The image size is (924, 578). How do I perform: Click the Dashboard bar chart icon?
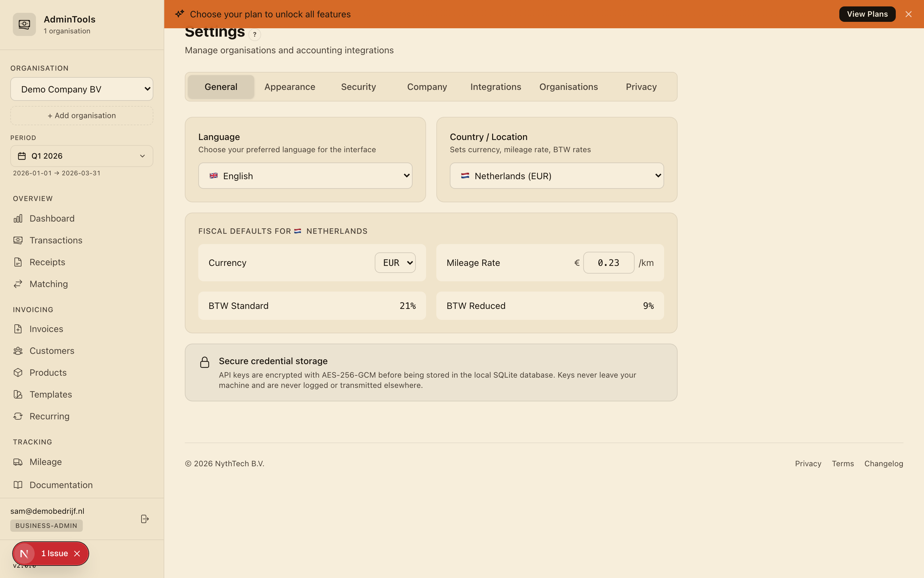[18, 218]
